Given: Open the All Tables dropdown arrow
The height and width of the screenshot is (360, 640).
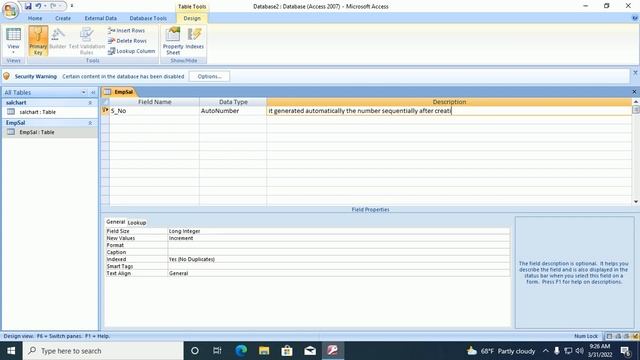Looking at the screenshot, I should point(84,93).
